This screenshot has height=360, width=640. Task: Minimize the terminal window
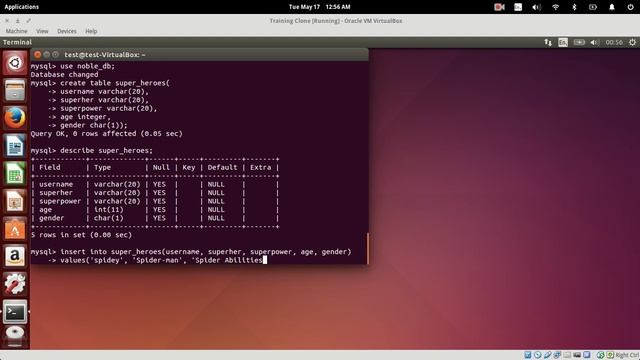coord(47,54)
